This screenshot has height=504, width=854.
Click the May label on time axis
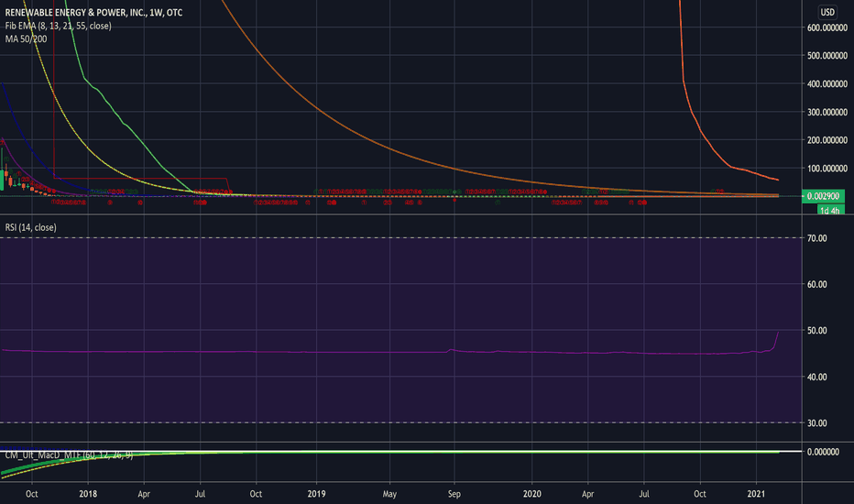(389, 494)
